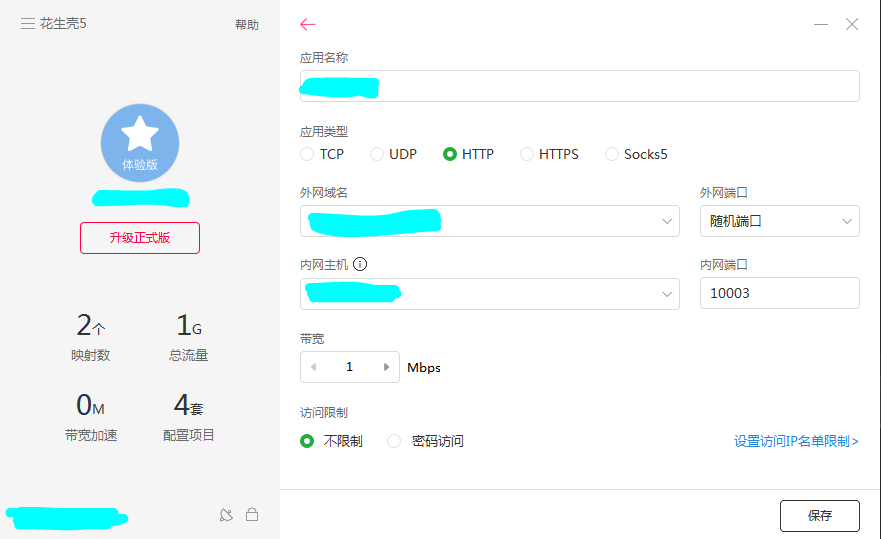
Task: Choose 不限制 access restriction
Action: (x=331, y=441)
